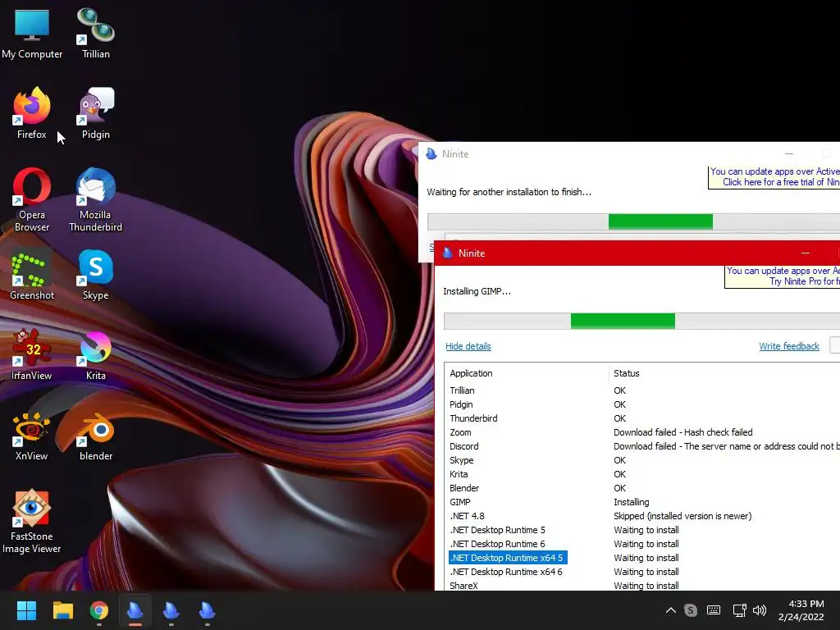Select the Trillian desktop shortcut
This screenshot has width=840, height=630.
pyautogui.click(x=96, y=33)
